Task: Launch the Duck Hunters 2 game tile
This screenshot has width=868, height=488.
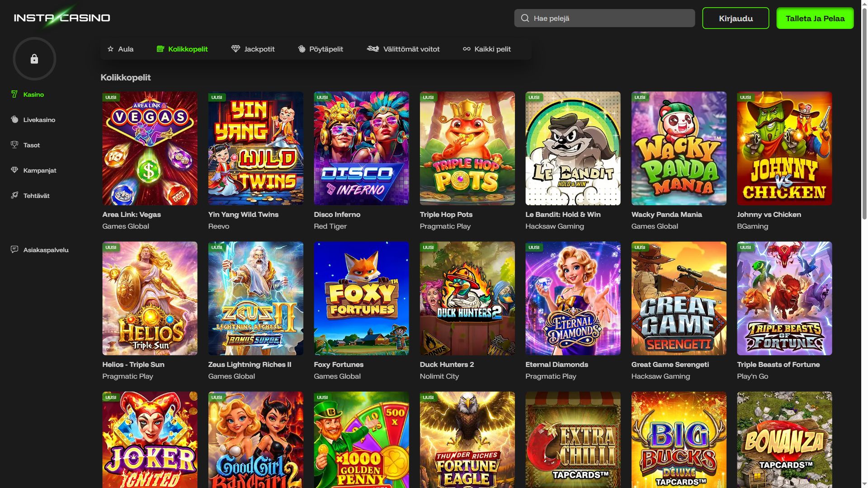Action: point(467,298)
